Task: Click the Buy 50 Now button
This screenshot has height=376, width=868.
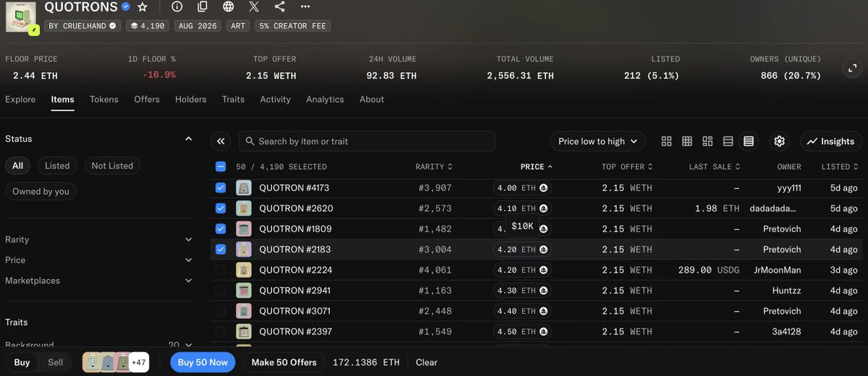Action: 203,362
